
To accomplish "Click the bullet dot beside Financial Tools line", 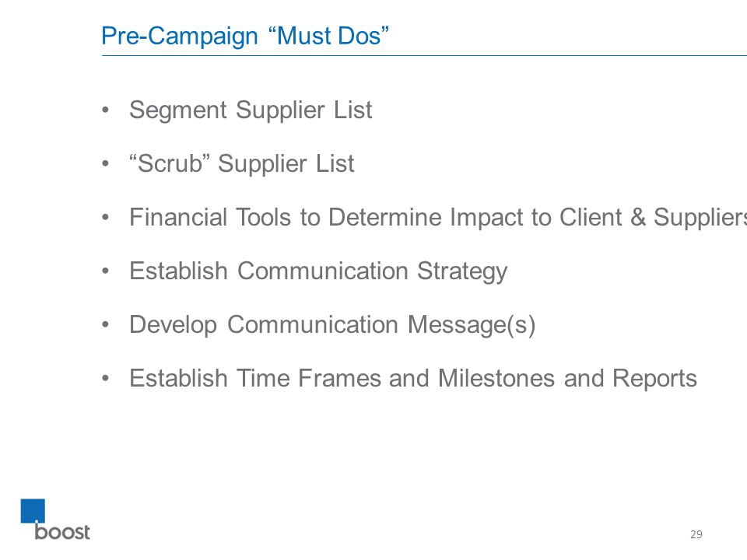I will click(x=106, y=218).
